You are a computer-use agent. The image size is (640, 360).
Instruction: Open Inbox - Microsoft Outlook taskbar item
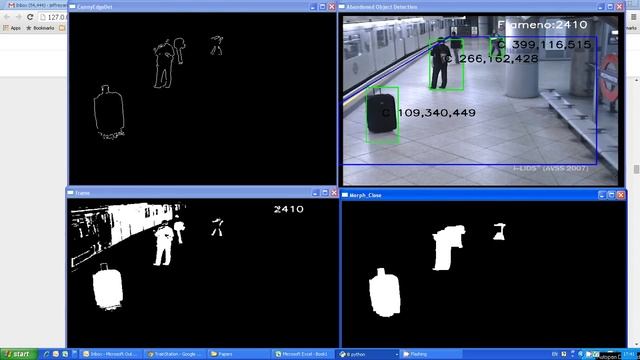pyautogui.click(x=110, y=354)
